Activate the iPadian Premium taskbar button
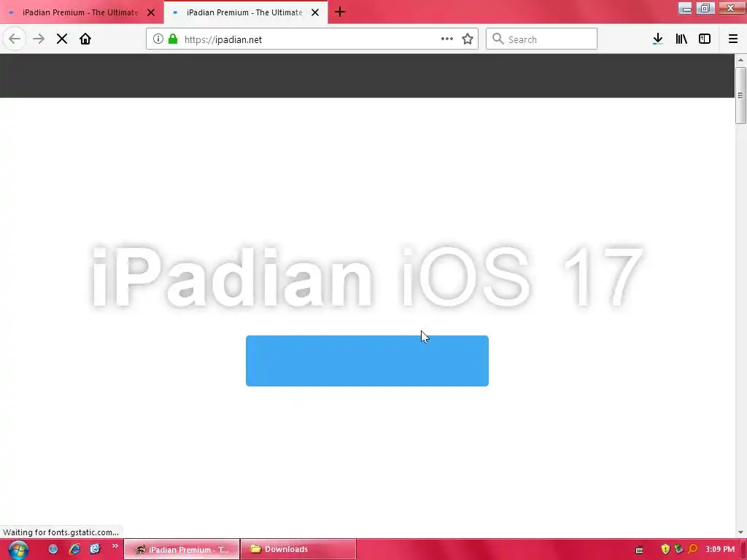The image size is (747, 560). tap(182, 550)
